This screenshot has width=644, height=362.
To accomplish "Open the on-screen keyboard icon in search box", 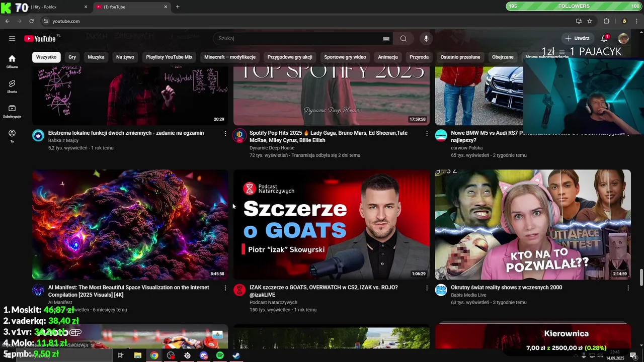I will [x=386, y=38].
